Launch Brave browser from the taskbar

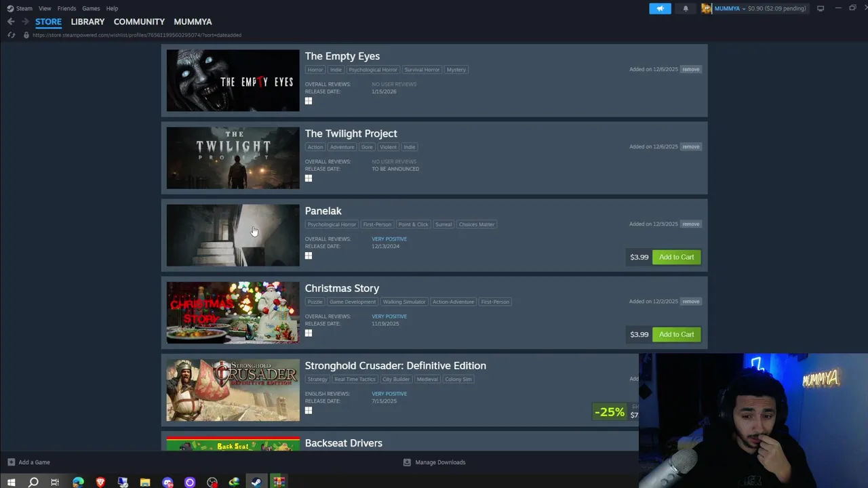coord(100,482)
